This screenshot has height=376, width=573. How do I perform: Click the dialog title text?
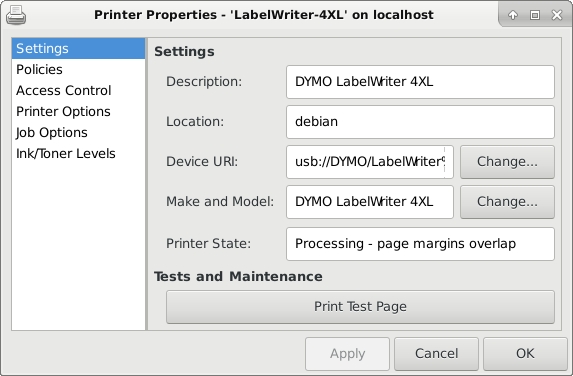264,15
